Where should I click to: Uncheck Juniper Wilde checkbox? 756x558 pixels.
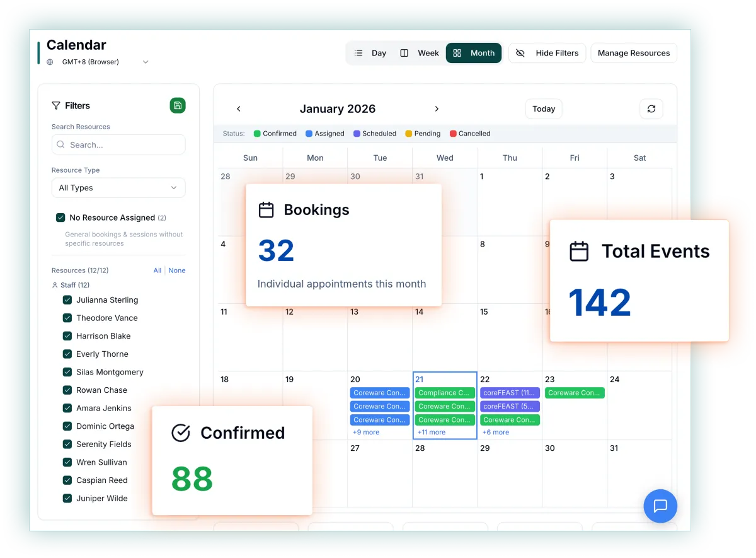click(67, 498)
